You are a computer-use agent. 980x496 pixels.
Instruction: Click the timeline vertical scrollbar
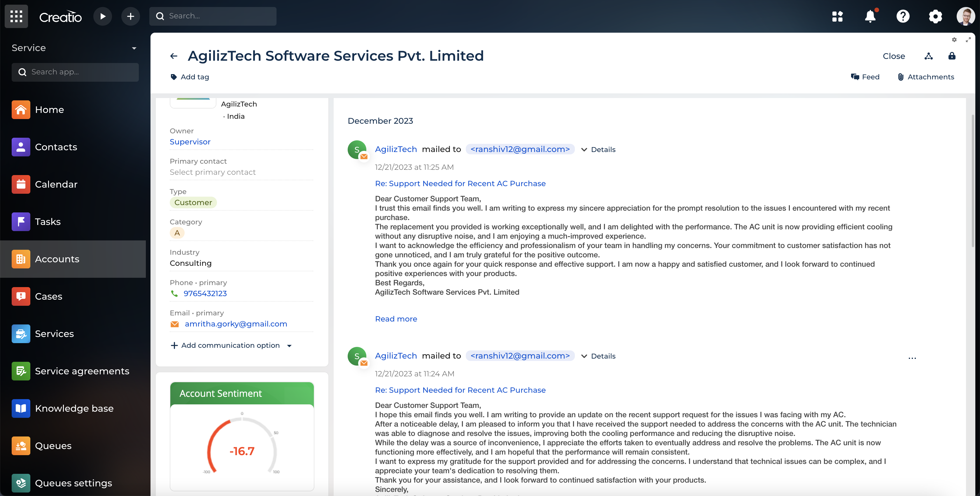coord(972,181)
